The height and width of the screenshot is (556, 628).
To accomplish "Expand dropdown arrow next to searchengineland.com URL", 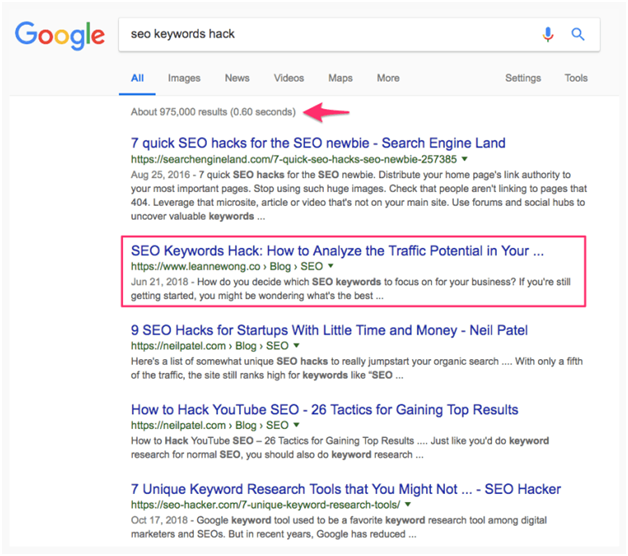I will tap(465, 159).
